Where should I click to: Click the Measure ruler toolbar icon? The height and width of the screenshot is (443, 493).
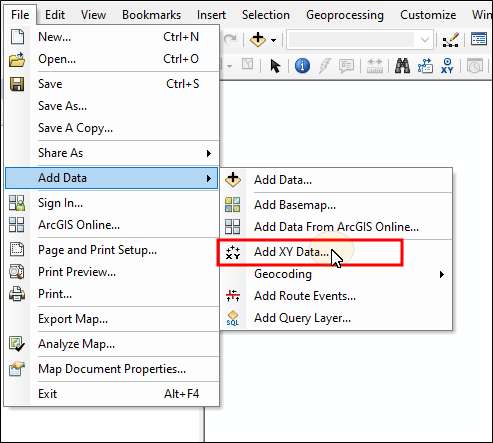[375, 66]
